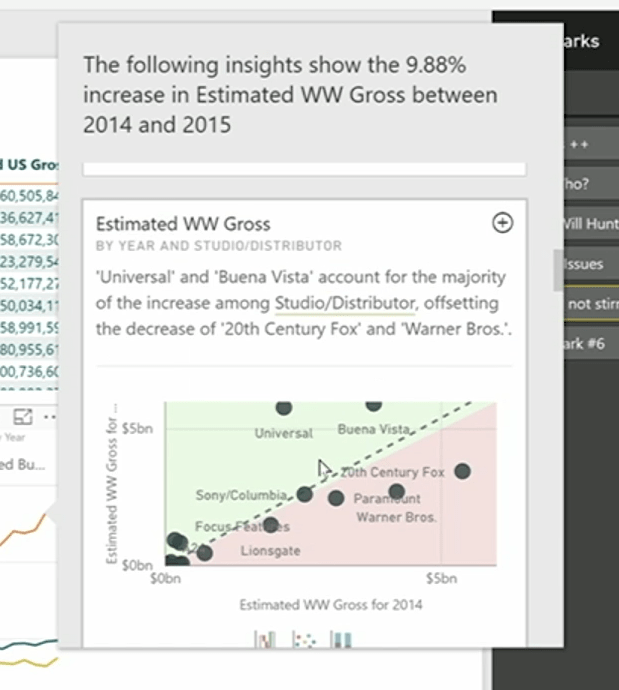The height and width of the screenshot is (690, 619).
Task: Select the 20th Century Fox data point
Action: pos(462,471)
